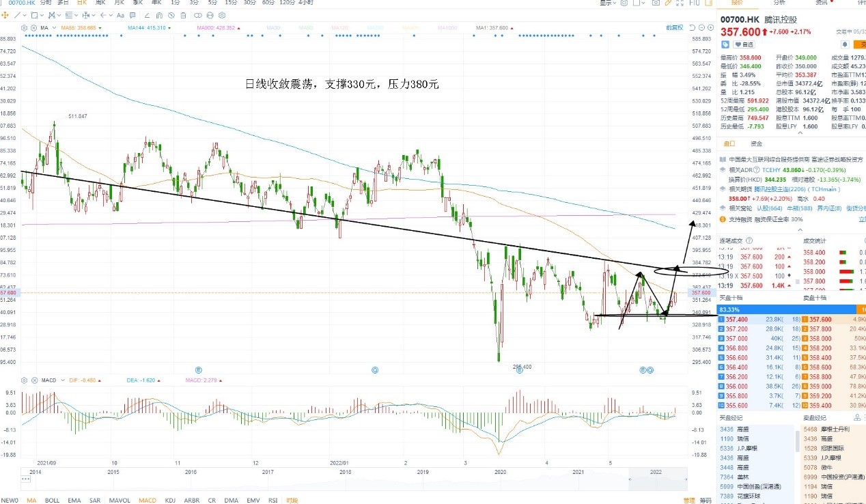Click the comment bubble annotation tool
Viewport: 866px width, 504px height.
click(132, 15)
